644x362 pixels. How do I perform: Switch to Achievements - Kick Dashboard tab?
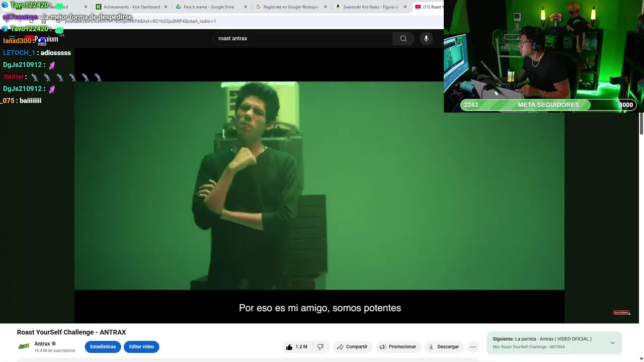(132, 7)
